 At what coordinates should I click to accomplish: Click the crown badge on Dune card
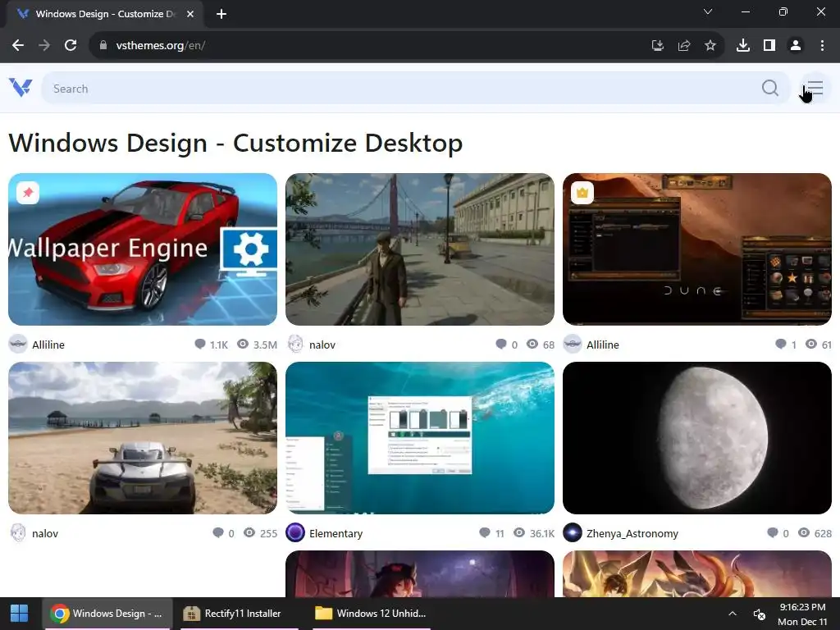coord(582,192)
